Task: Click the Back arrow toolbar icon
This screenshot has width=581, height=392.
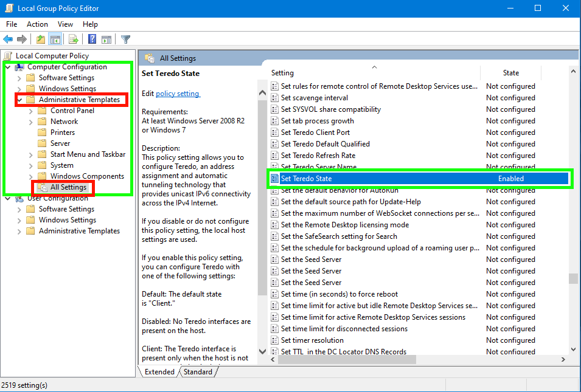Action: point(8,40)
